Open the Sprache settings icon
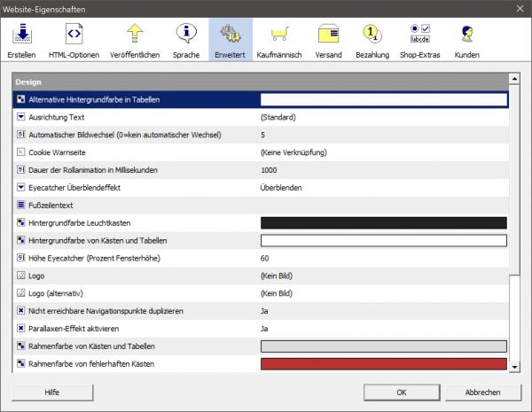This screenshot has height=412, width=532. 186,35
